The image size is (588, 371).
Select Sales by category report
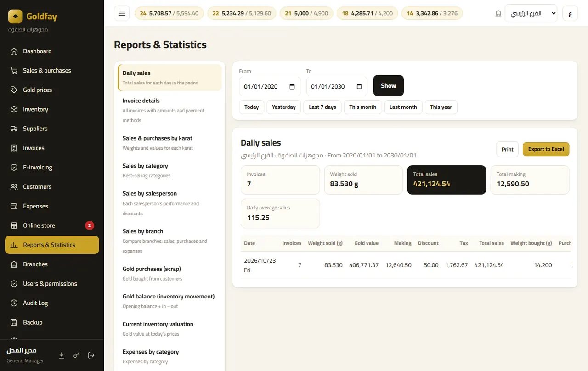(x=170, y=170)
